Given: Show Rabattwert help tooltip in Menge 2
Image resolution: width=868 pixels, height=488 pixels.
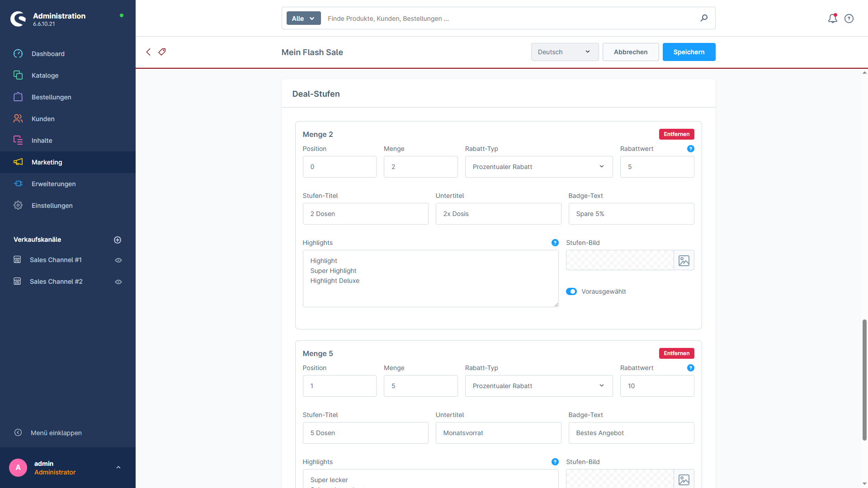Looking at the screenshot, I should coord(690,149).
